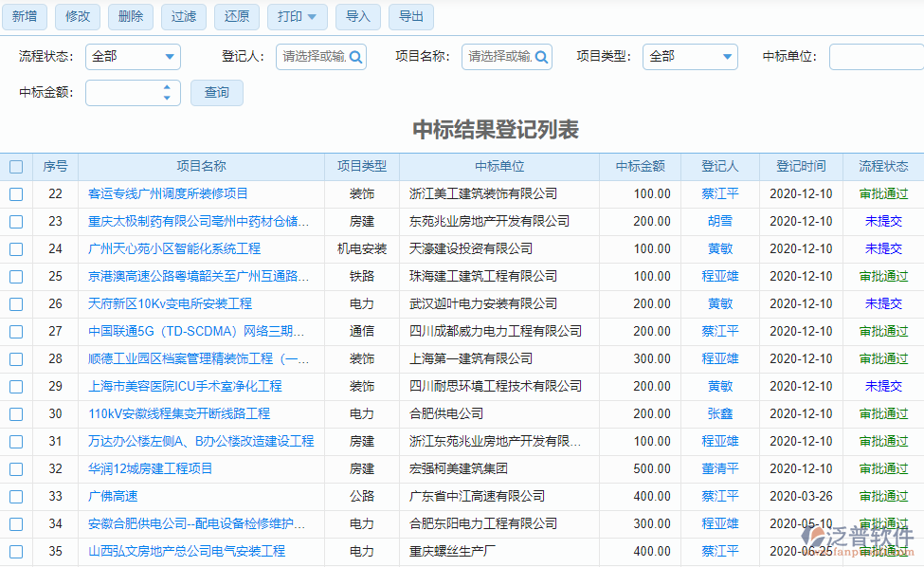Click the magnifier icon beside 登记人 field
Image resolution: width=924 pixels, height=567 pixels.
pos(355,57)
